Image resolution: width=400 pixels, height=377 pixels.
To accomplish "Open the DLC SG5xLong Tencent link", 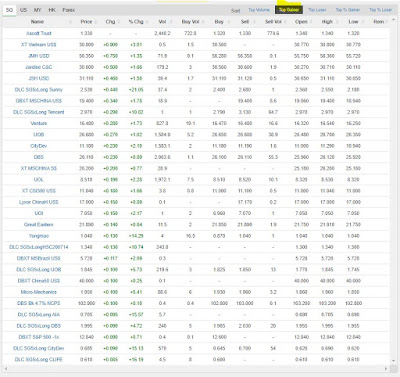I will [x=39, y=112].
